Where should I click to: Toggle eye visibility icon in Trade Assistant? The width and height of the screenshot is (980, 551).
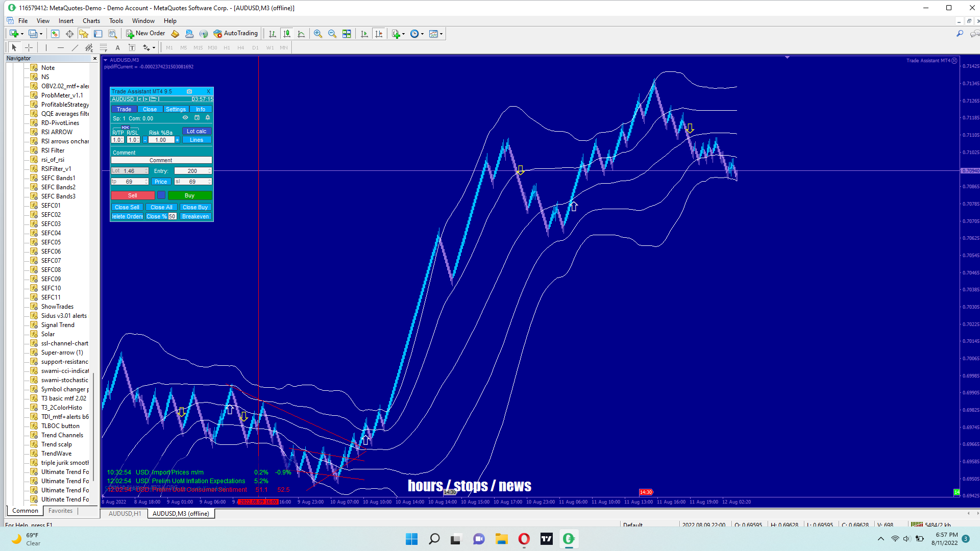point(185,118)
